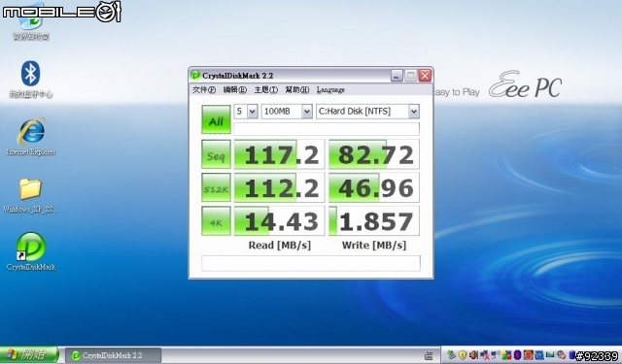The image size is (622, 364).
Task: Click the colorful green-red-blue tray icon
Action: (506, 355)
